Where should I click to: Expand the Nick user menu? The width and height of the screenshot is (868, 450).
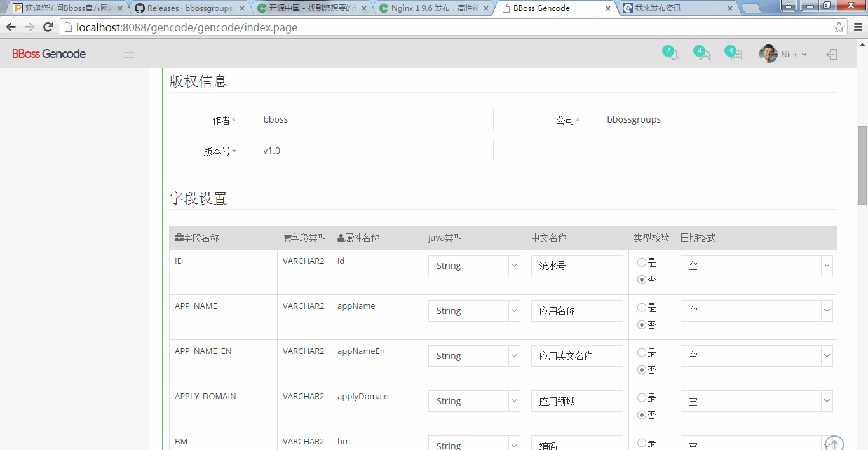783,55
